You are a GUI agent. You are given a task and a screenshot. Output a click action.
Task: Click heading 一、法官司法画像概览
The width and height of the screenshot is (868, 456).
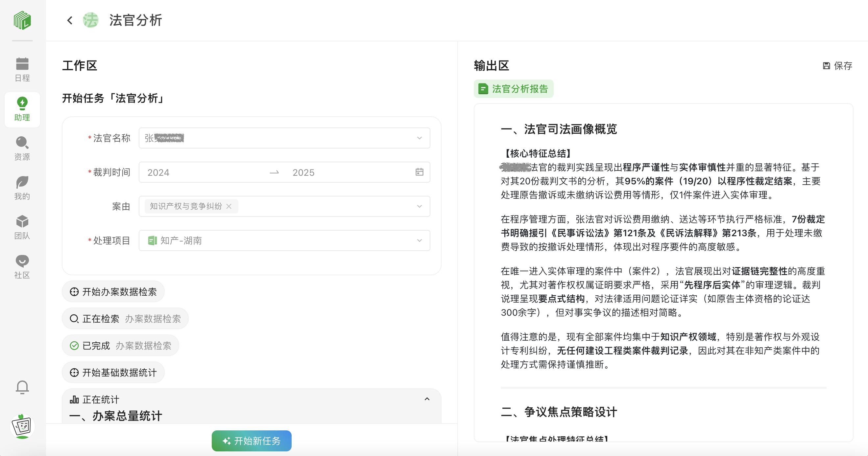(x=559, y=129)
